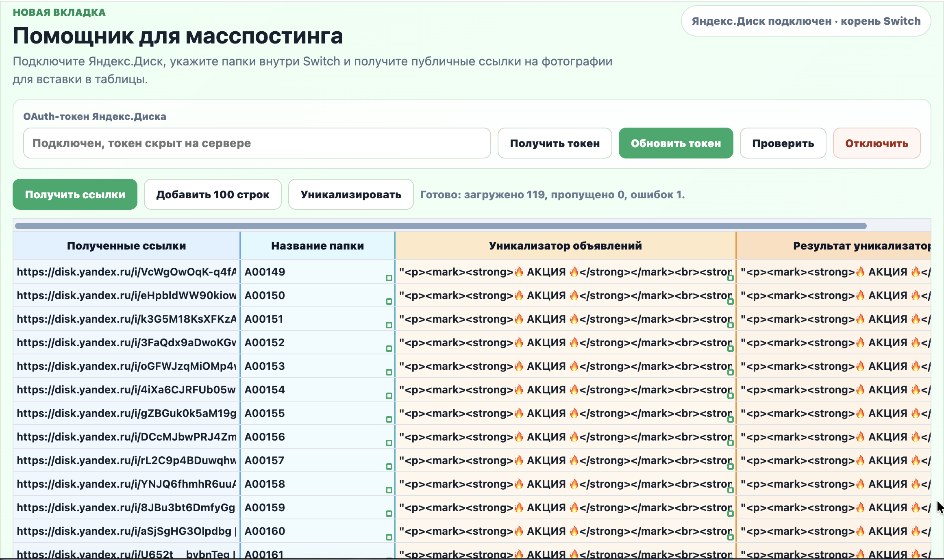Select folder name cell A00149
This screenshot has height=560, width=944.
(318, 271)
